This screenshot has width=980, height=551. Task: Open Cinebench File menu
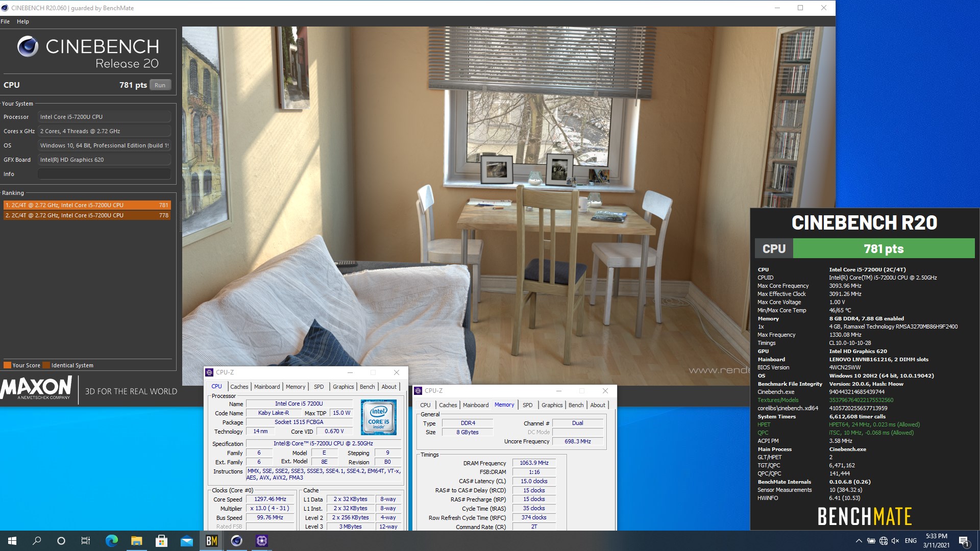point(5,21)
